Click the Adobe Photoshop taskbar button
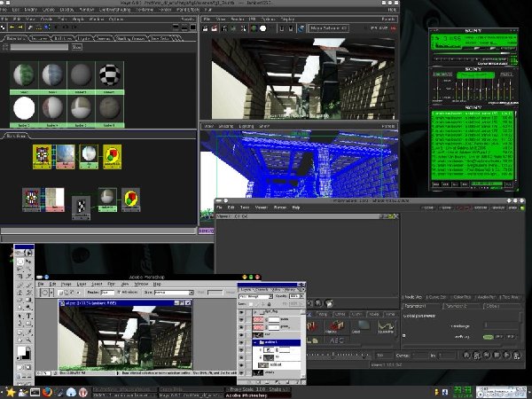532x399 pixels. coord(259,395)
